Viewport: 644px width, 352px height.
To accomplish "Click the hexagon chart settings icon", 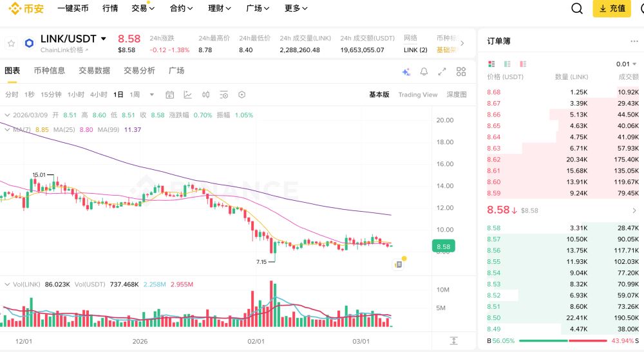I will 242,95.
